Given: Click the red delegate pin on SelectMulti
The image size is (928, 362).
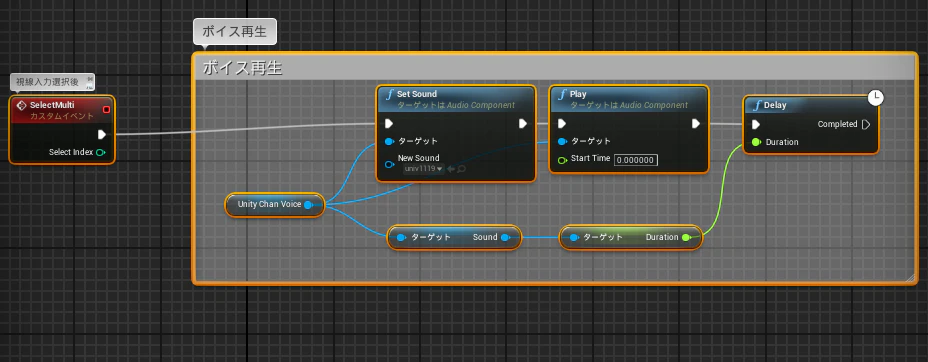Looking at the screenshot, I should point(107,109).
